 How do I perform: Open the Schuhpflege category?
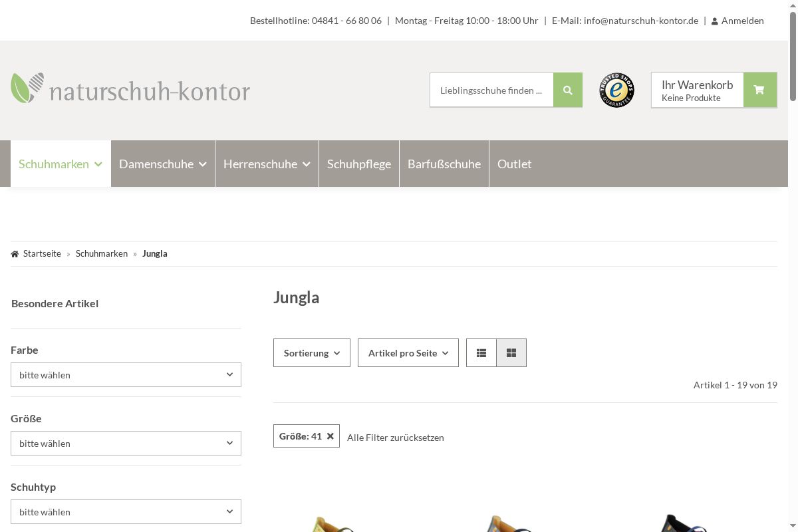pos(359,164)
